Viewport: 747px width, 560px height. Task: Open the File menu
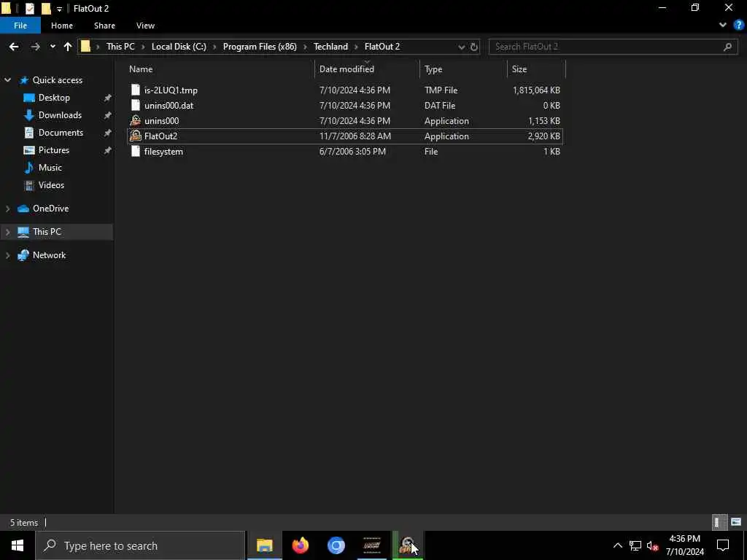[x=20, y=26]
